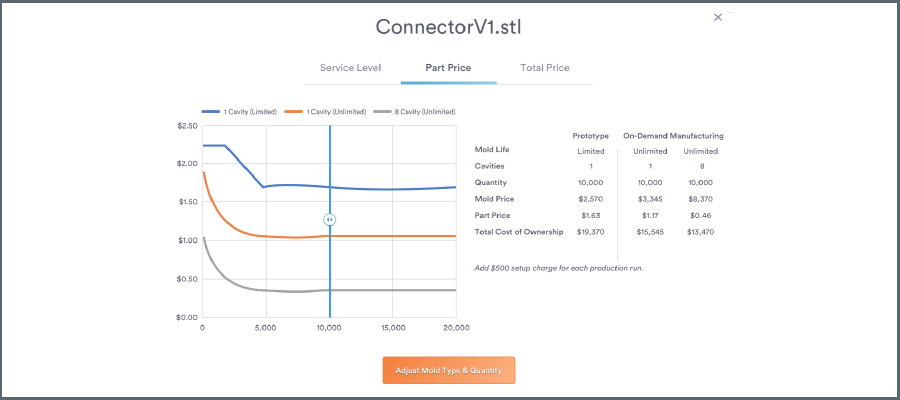This screenshot has height=400, width=900.
Task: Open the Total Price tab
Action: pos(545,68)
